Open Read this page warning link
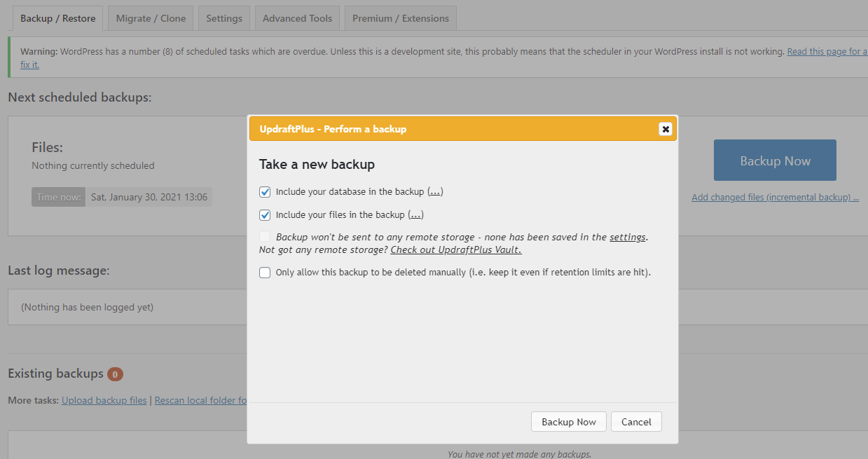 [827, 52]
